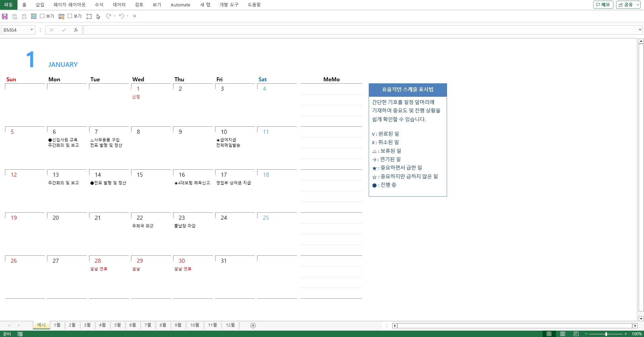Switch to Page Break Preview in status bar
The height and width of the screenshot is (337, 644).
tap(576, 334)
